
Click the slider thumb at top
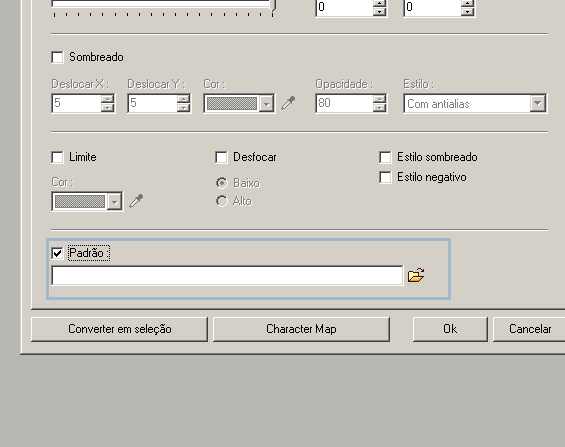tap(273, 6)
